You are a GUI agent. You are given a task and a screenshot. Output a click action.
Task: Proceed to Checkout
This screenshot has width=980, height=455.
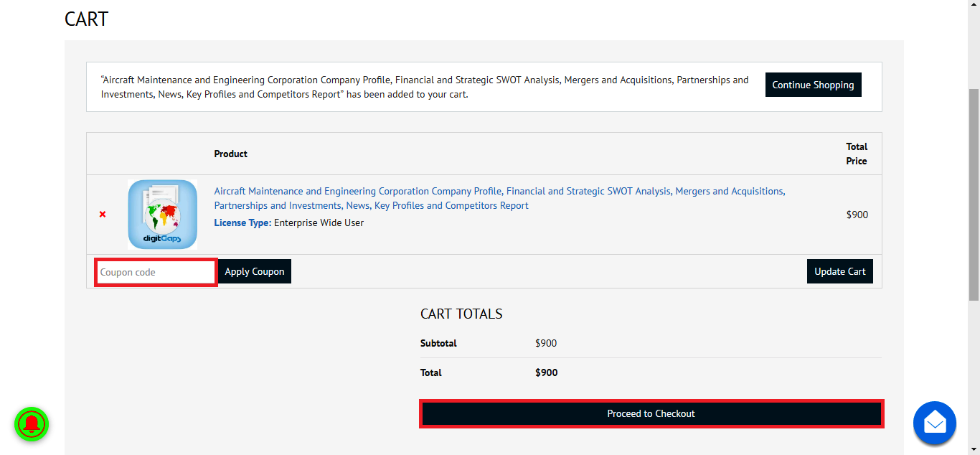(651, 413)
